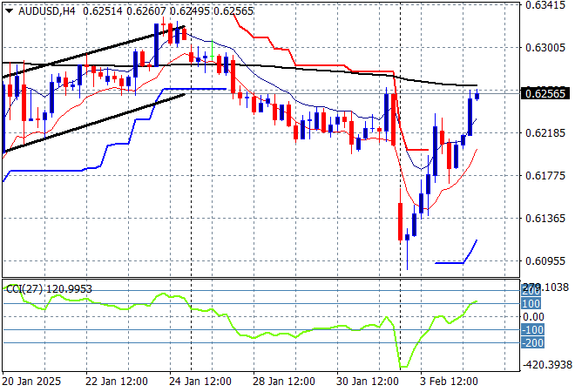Click the 0.61775 price axis label

coord(546,175)
